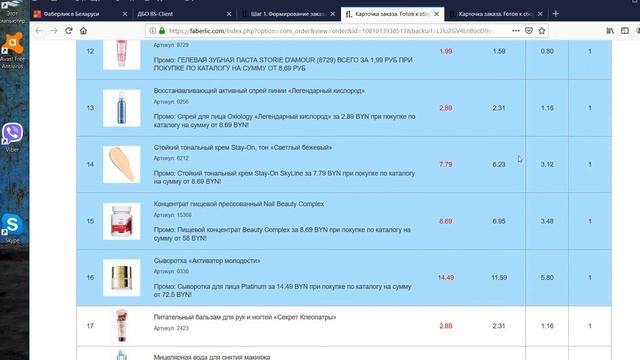Screen dimensions: 640x360
Task: Open Концентрат пищевой Nail Beauty Complex link
Action: 239,204
